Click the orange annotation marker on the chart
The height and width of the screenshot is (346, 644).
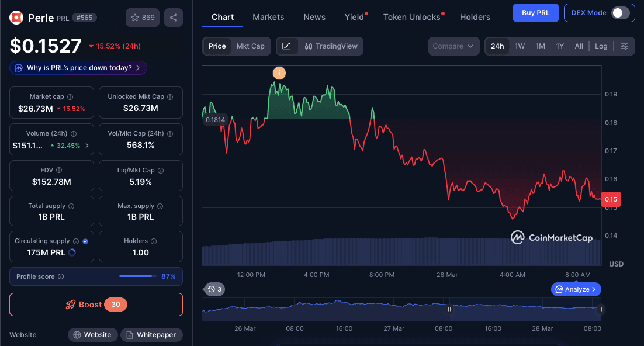[x=279, y=73]
